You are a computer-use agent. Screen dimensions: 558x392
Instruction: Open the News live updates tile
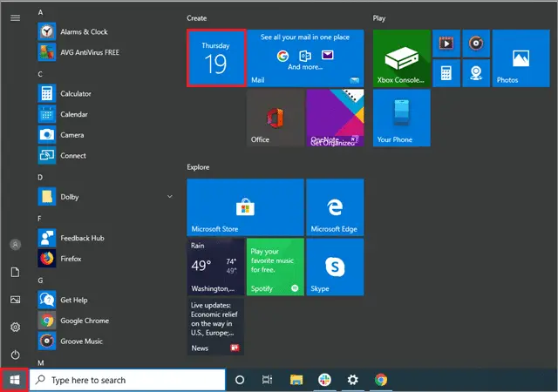point(216,327)
